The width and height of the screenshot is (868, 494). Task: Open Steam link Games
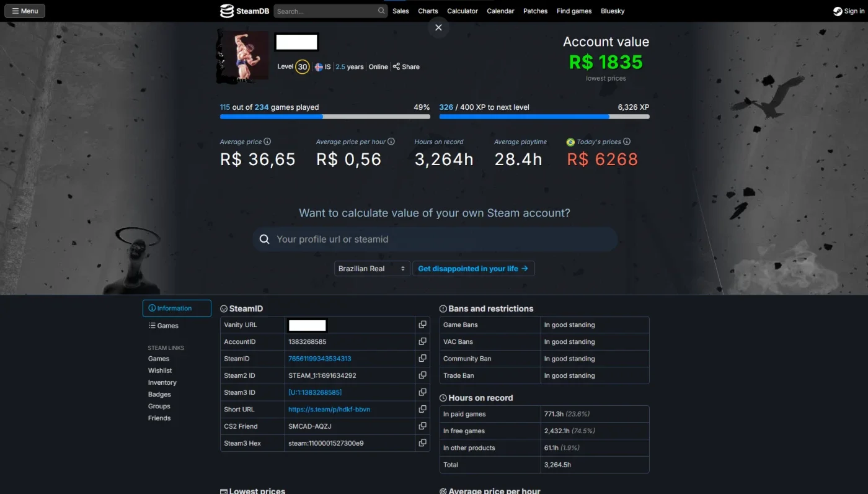click(x=159, y=359)
